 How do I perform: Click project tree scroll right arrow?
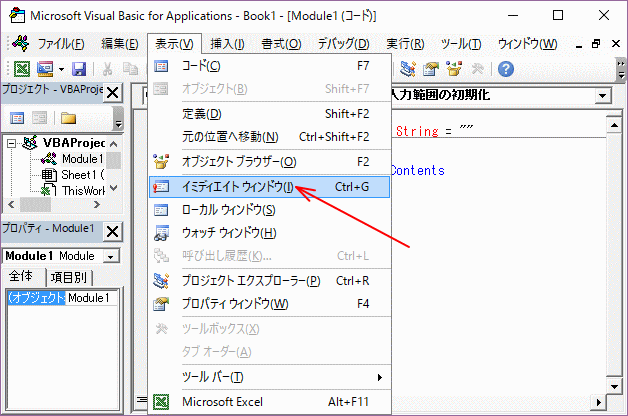coord(97,205)
